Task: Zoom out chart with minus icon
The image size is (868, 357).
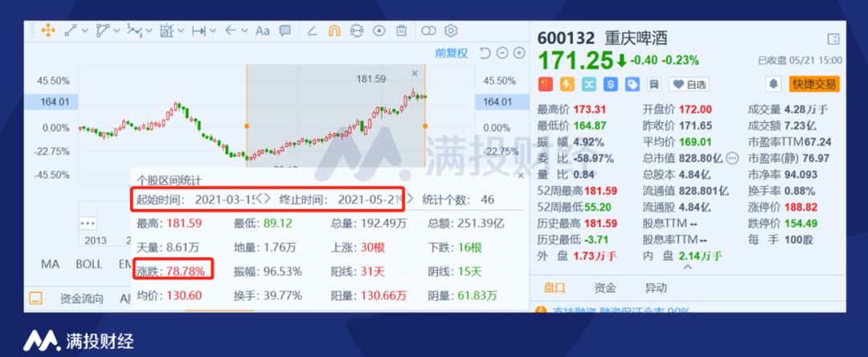Action: (502, 53)
